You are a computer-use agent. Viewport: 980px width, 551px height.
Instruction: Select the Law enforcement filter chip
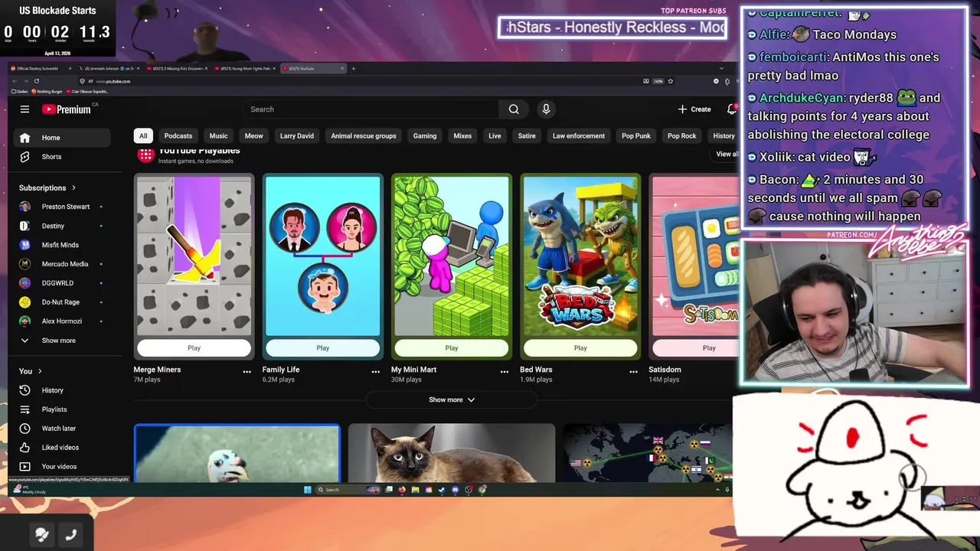coord(579,135)
